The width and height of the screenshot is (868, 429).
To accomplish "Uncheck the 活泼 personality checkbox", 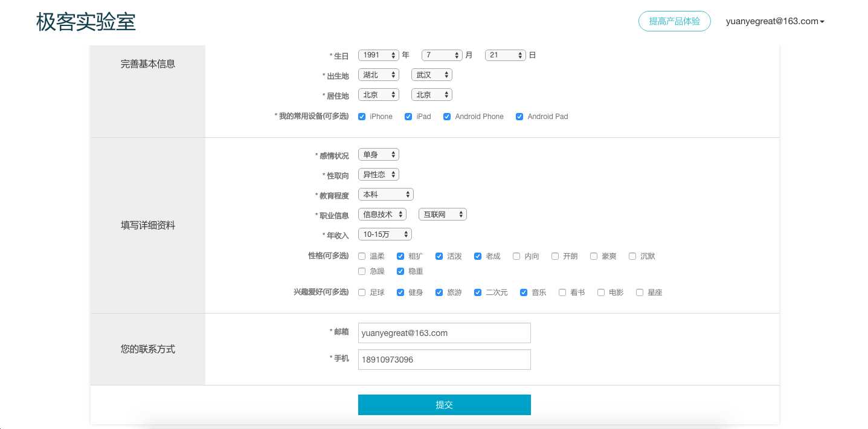I will tap(439, 256).
